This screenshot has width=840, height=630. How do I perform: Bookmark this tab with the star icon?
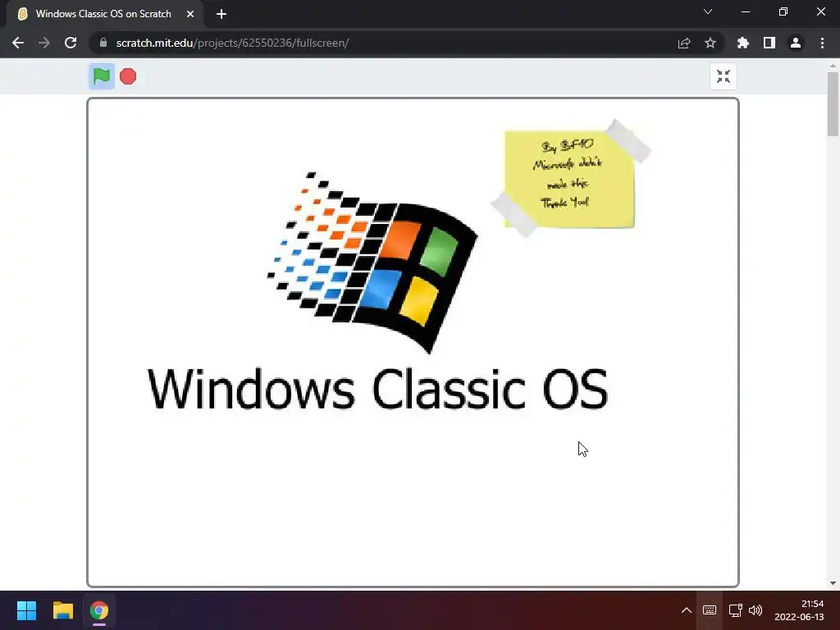(710, 43)
